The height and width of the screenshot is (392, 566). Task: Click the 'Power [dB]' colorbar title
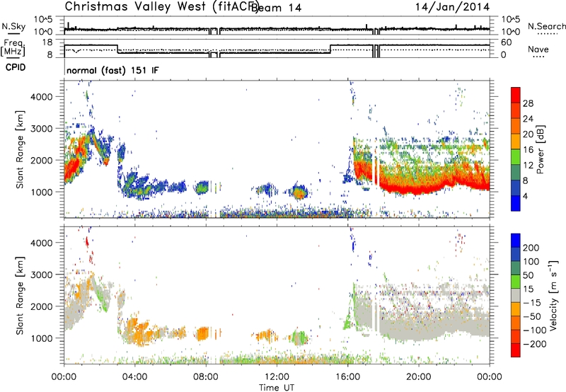pyautogui.click(x=540, y=149)
